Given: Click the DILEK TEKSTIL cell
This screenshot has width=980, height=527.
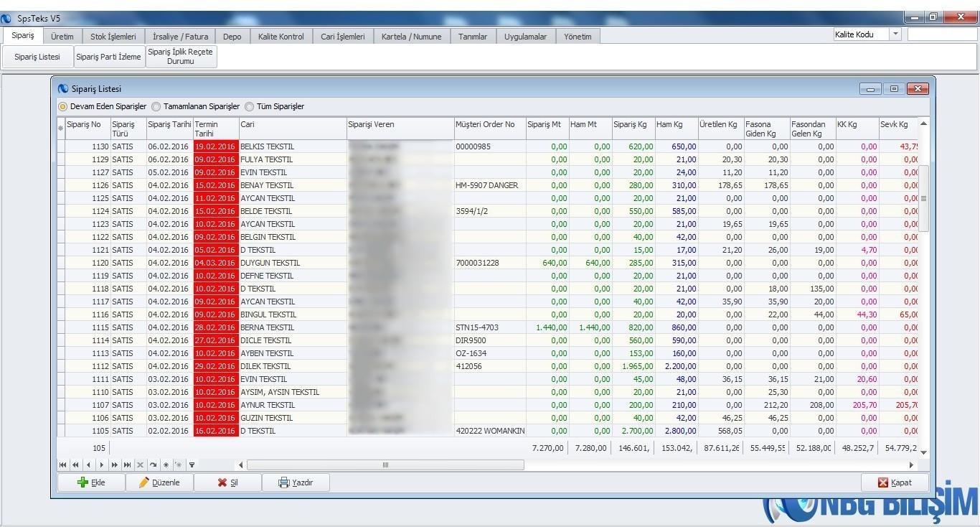Looking at the screenshot, I should tap(292, 366).
